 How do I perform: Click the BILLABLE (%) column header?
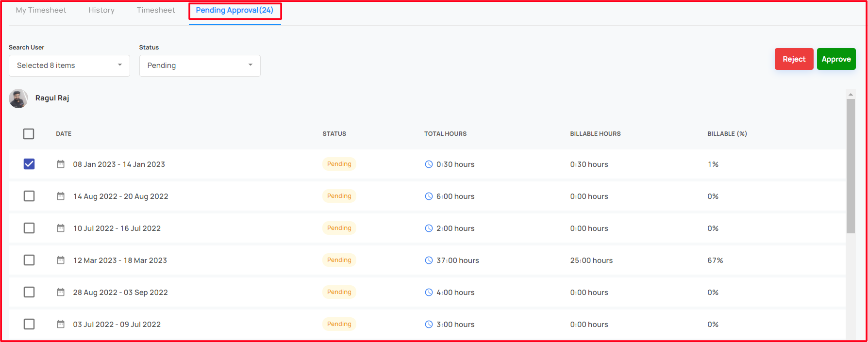[x=727, y=134]
